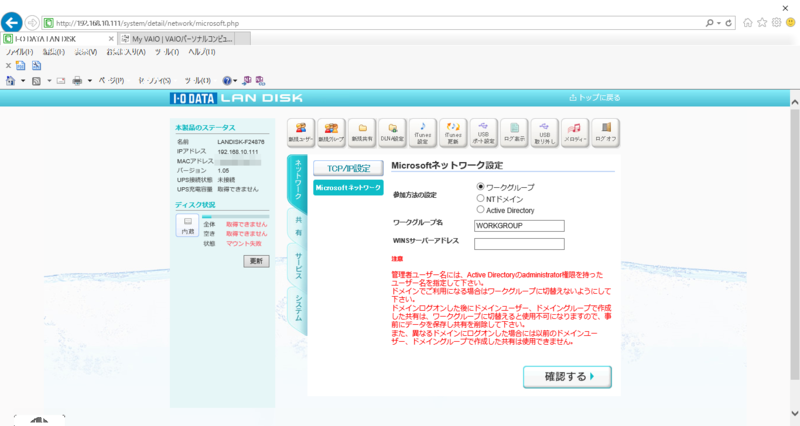Click the USB取り外し icon
The height and width of the screenshot is (426, 800).
click(544, 133)
